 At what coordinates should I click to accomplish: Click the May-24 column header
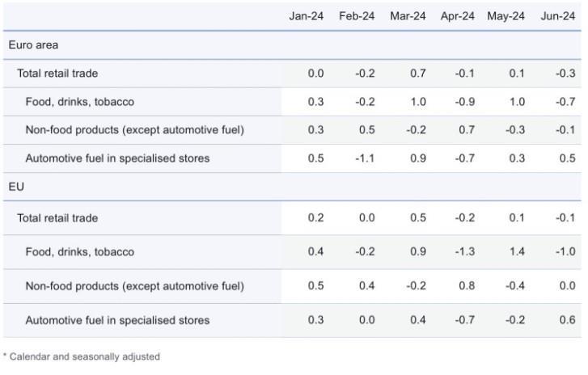point(506,16)
